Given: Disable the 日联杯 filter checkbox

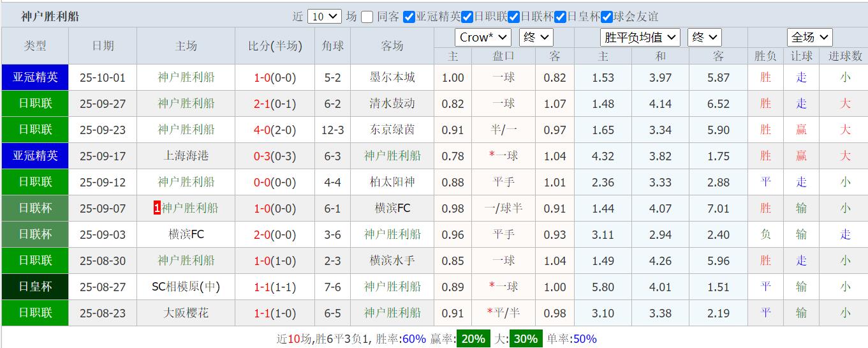Looking at the screenshot, I should tap(514, 17).
